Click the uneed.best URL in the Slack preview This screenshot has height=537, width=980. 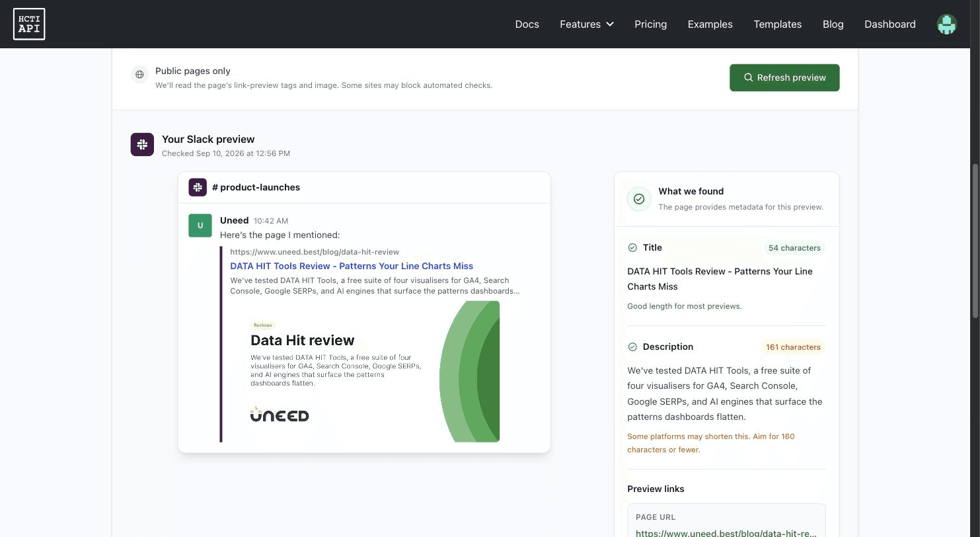click(315, 252)
